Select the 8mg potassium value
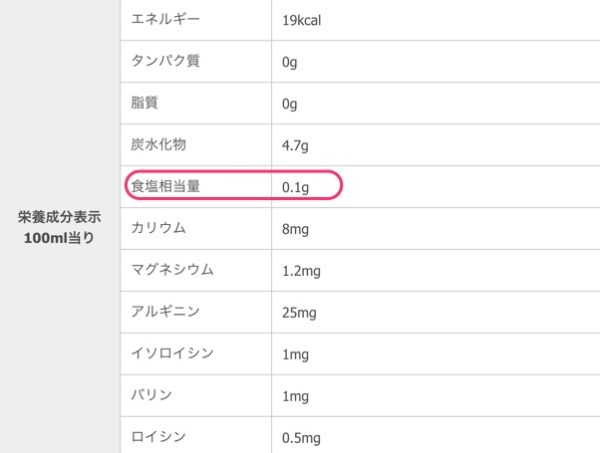Screen dimensions: 600x453 [x=295, y=229]
